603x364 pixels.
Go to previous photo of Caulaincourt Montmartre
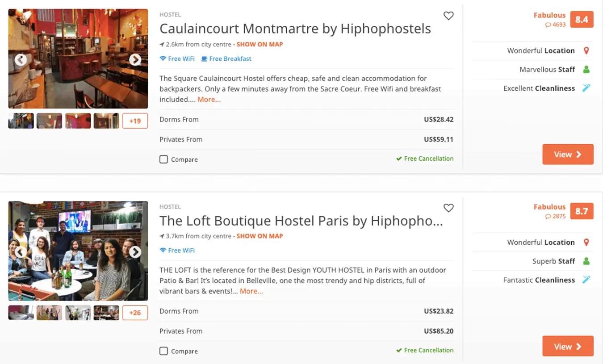(x=21, y=60)
